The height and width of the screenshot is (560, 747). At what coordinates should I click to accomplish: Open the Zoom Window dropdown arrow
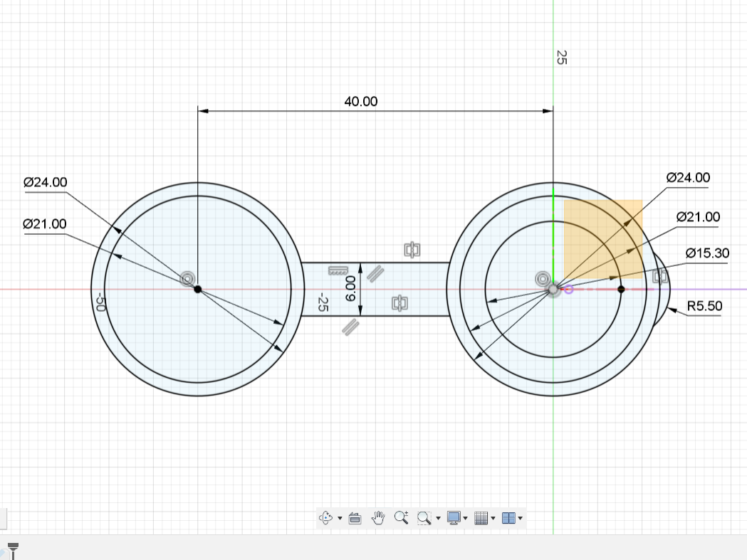[x=438, y=519]
